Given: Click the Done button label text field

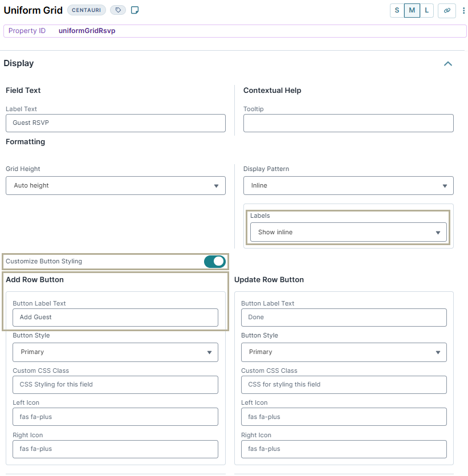Looking at the screenshot, I should (x=344, y=318).
